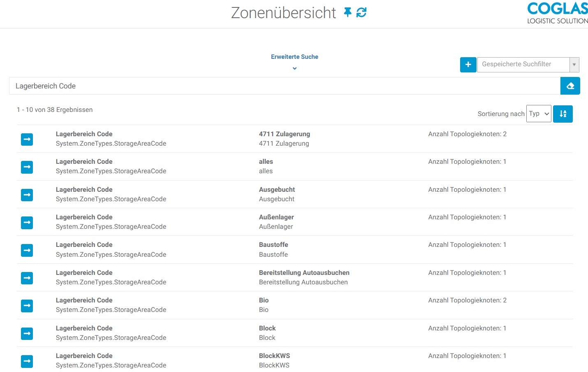Select the bold BlockKWS title
The height and width of the screenshot is (372, 588).
pos(275,356)
